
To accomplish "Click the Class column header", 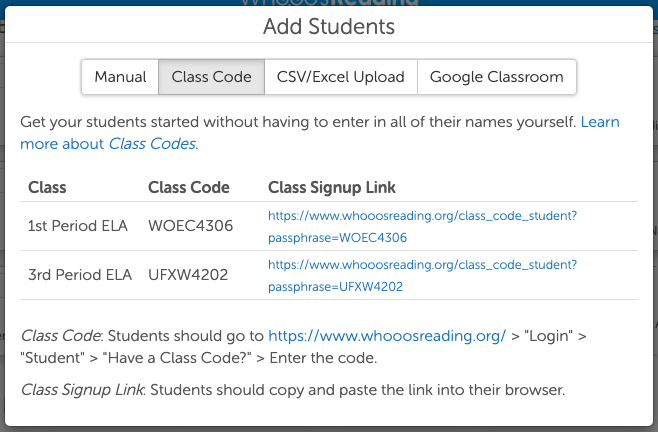I will point(47,187).
